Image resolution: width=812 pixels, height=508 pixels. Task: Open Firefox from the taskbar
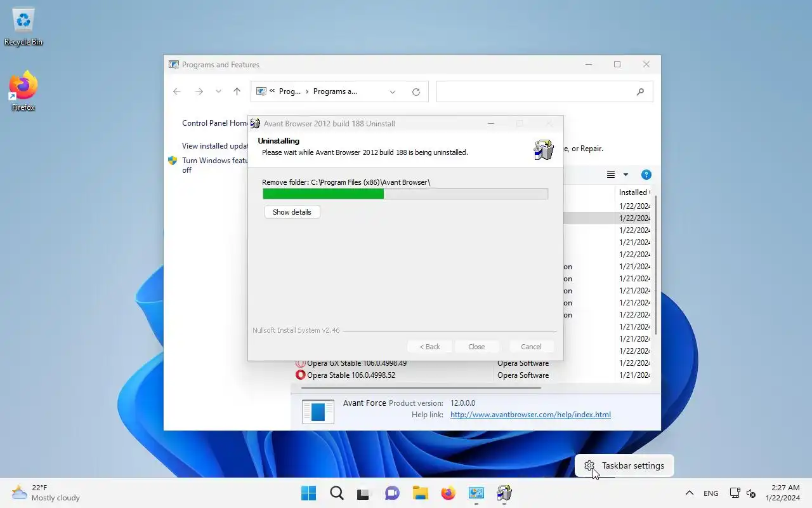(448, 493)
